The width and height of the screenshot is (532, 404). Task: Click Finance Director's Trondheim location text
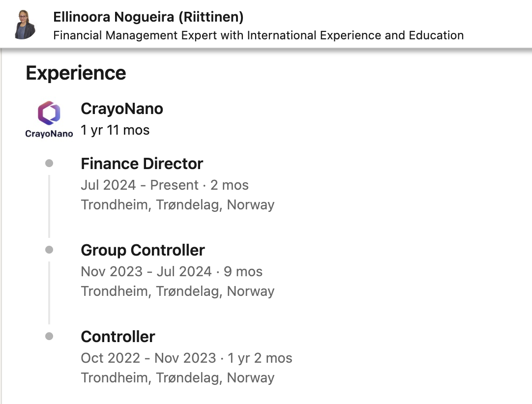point(177,205)
